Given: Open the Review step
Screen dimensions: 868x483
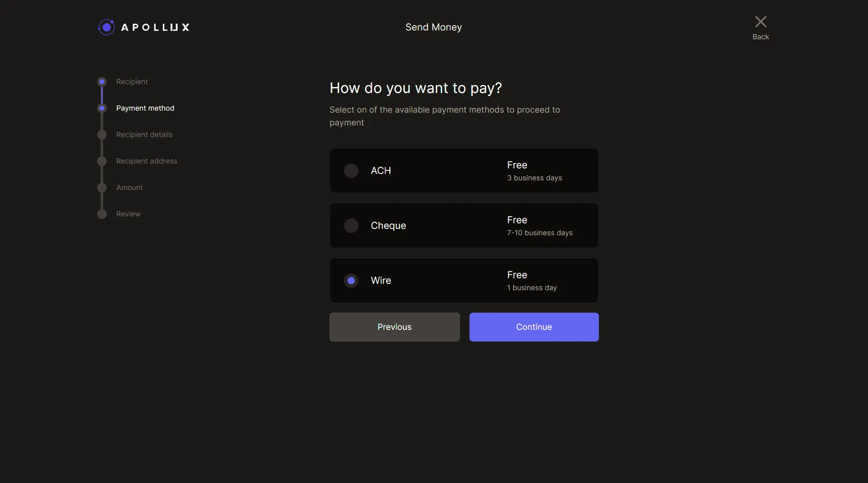Looking at the screenshot, I should pyautogui.click(x=128, y=214).
